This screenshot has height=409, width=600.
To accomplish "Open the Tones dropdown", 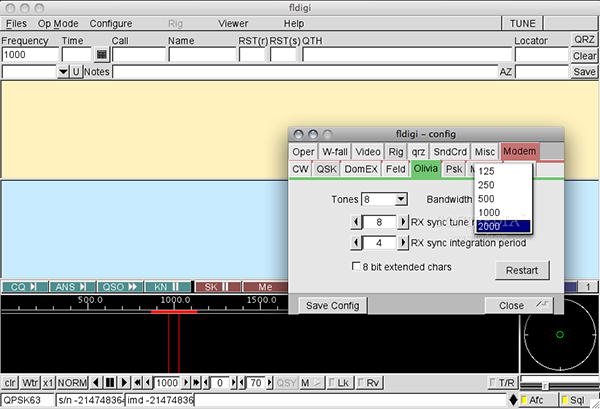I will (x=401, y=199).
